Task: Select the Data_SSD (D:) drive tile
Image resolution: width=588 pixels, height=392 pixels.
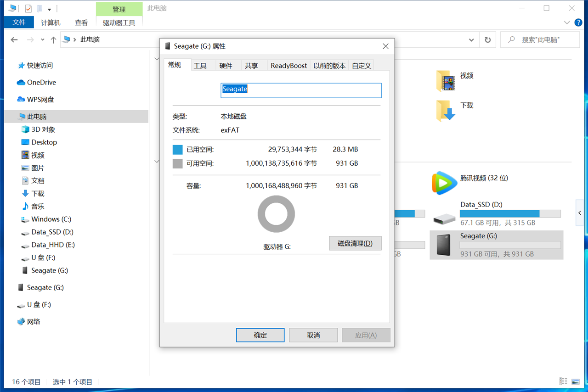Action: tap(497, 215)
